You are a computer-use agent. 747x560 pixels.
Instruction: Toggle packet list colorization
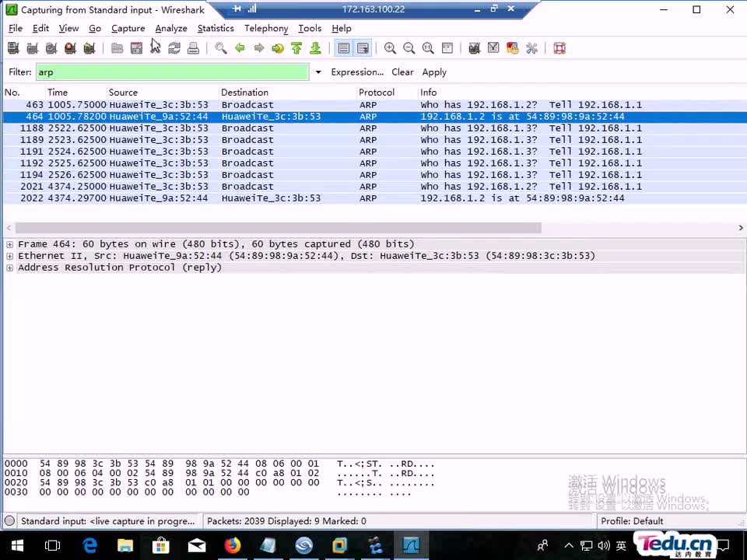pos(343,48)
